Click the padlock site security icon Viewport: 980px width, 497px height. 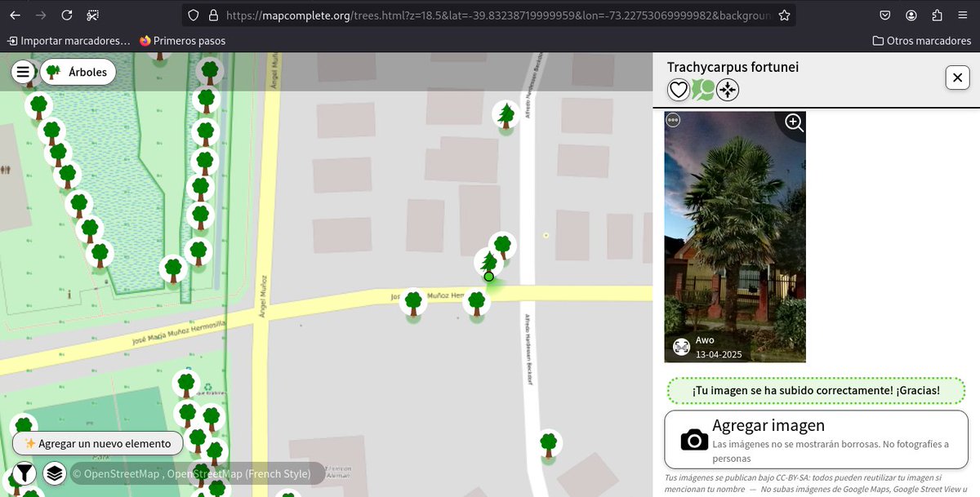click(x=213, y=15)
